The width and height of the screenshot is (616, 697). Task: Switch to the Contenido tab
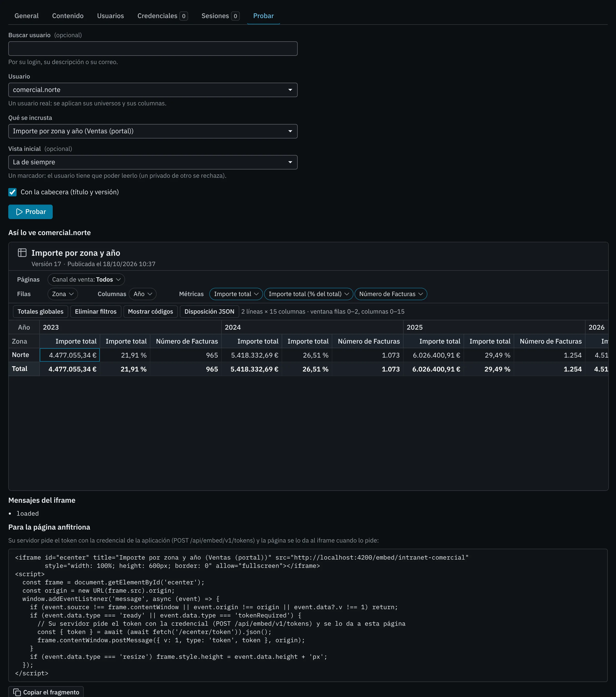pyautogui.click(x=68, y=16)
